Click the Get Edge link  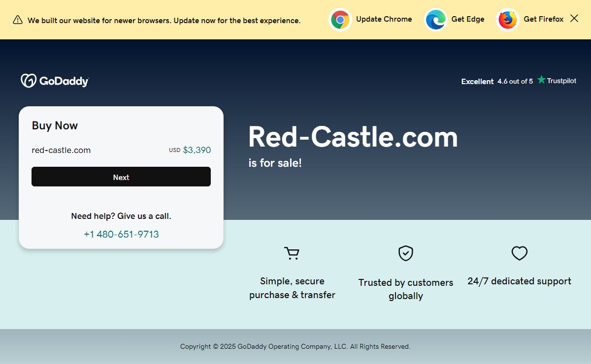(x=468, y=19)
